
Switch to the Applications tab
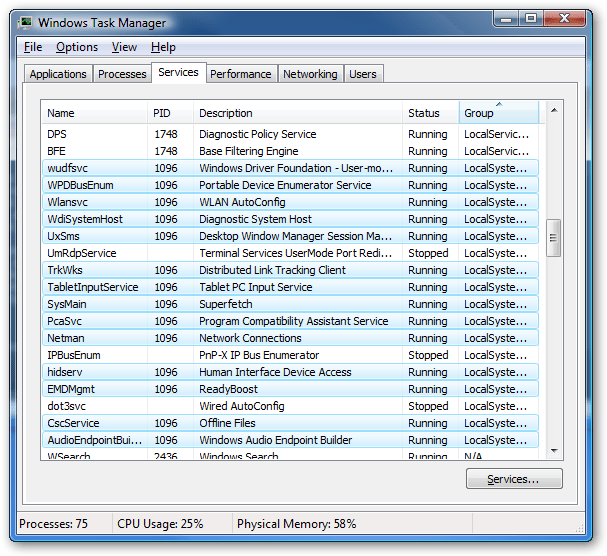[x=58, y=74]
